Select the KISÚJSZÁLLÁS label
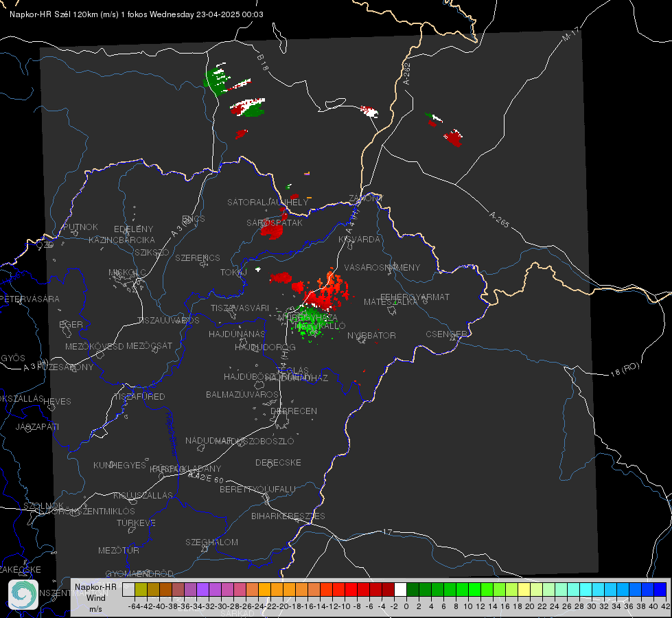The width and height of the screenshot is (672, 618). coord(143,495)
